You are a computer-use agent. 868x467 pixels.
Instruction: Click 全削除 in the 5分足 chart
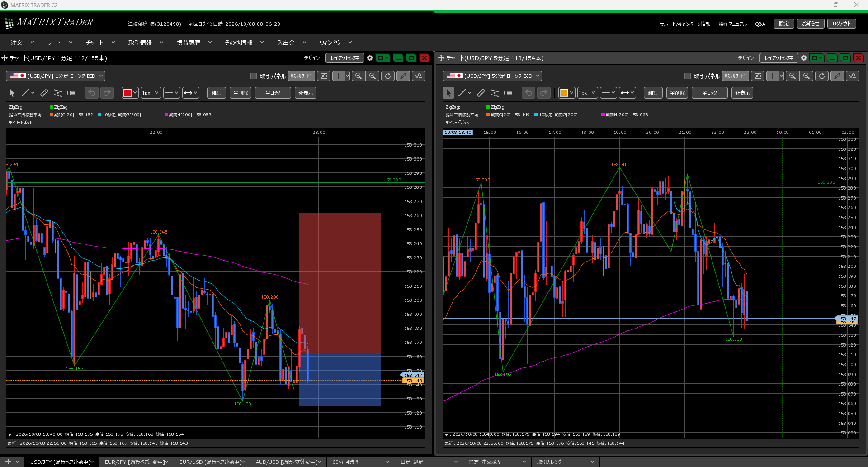677,93
